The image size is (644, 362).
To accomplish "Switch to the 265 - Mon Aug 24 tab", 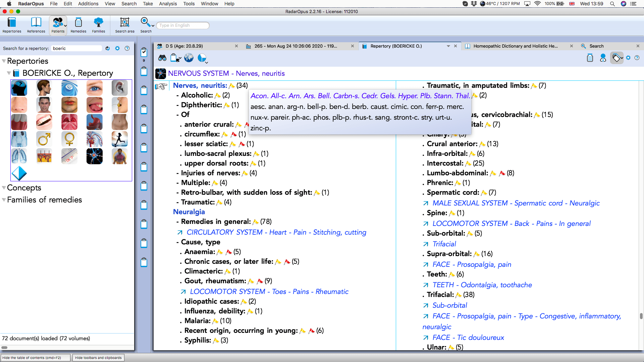I will [x=300, y=46].
